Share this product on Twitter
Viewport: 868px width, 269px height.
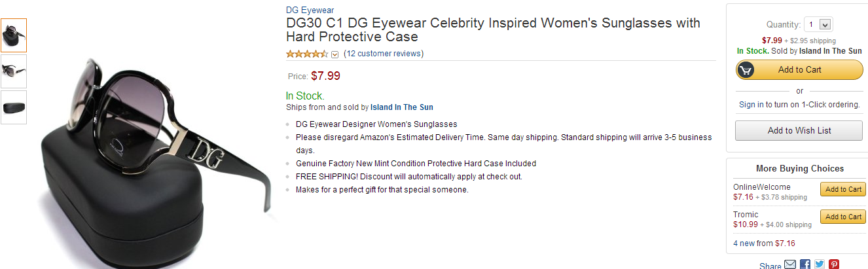pyautogui.click(x=820, y=264)
